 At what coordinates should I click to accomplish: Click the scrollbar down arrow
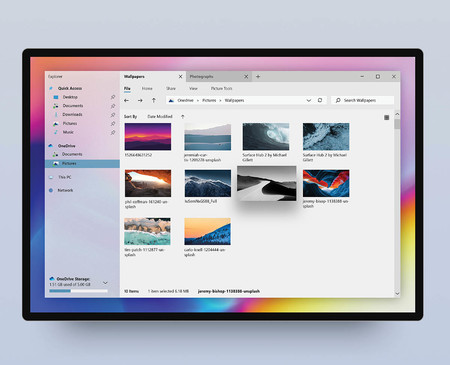[397, 293]
